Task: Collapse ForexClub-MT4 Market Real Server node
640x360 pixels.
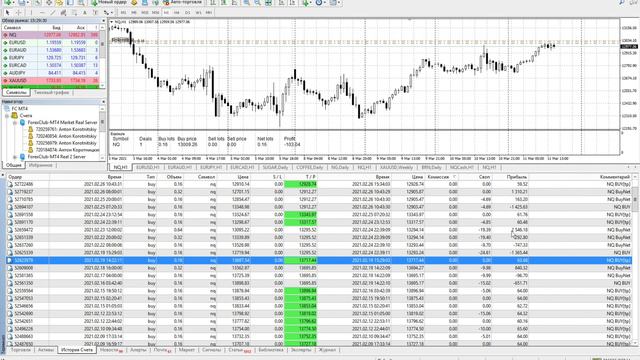Action: (x=15, y=122)
